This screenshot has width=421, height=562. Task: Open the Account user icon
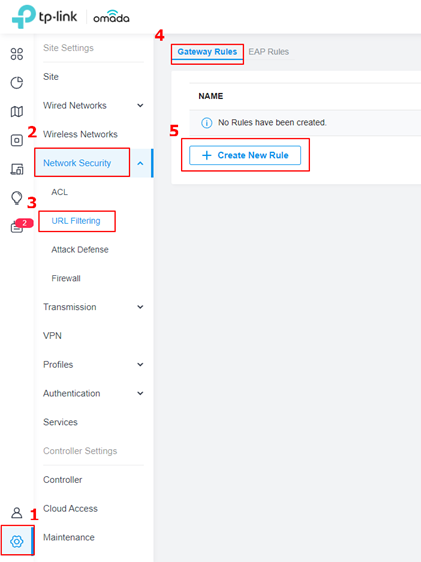(x=16, y=513)
